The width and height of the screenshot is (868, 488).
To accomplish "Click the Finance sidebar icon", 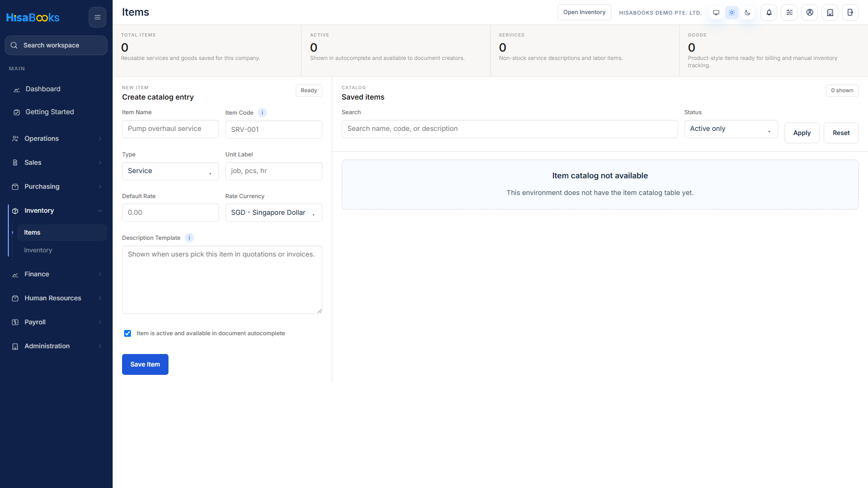I will tap(15, 274).
